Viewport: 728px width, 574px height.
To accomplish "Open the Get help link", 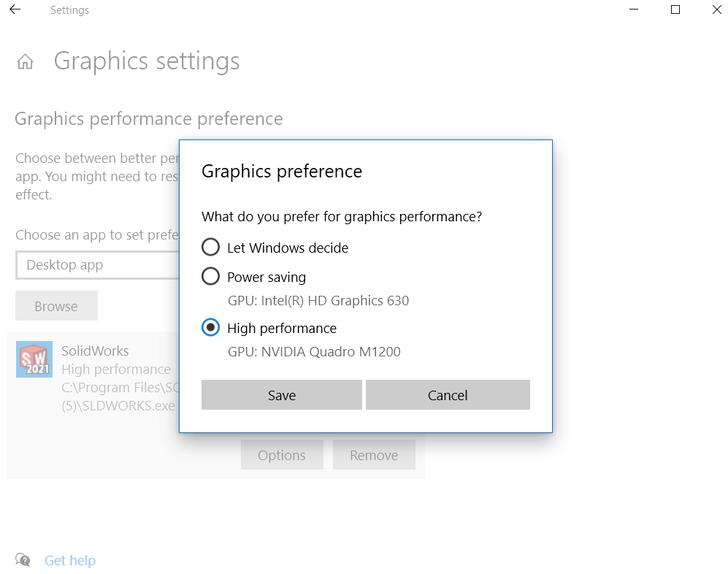I will (x=69, y=560).
